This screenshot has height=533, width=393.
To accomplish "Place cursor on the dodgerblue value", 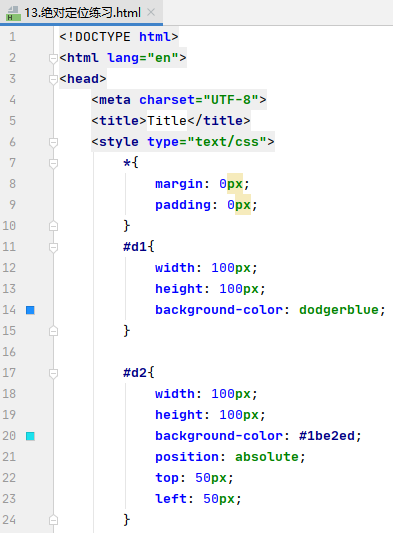I will (x=339, y=310).
